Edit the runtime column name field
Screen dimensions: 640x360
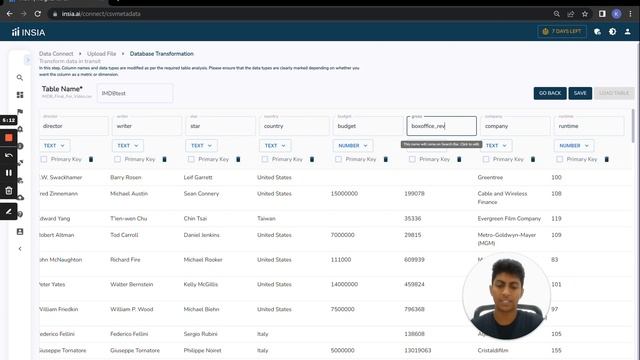tap(589, 126)
